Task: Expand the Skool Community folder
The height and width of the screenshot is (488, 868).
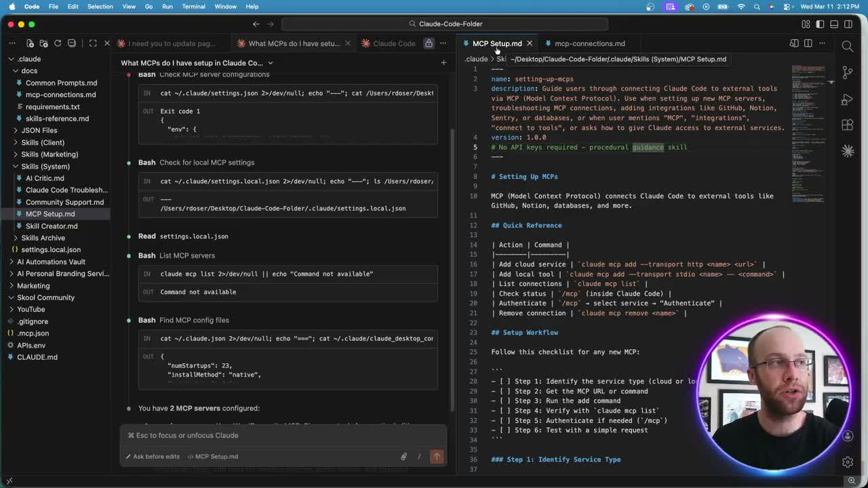Action: [x=45, y=298]
